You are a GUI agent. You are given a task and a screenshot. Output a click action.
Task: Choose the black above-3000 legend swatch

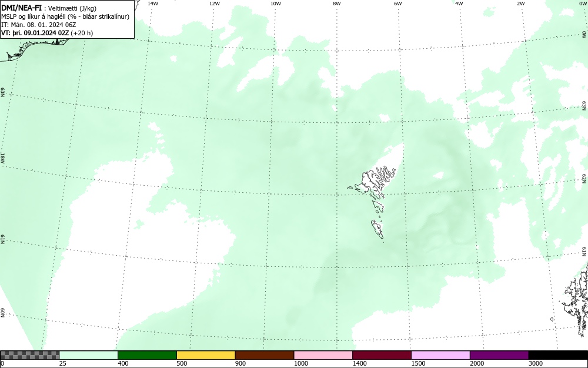coord(558,355)
